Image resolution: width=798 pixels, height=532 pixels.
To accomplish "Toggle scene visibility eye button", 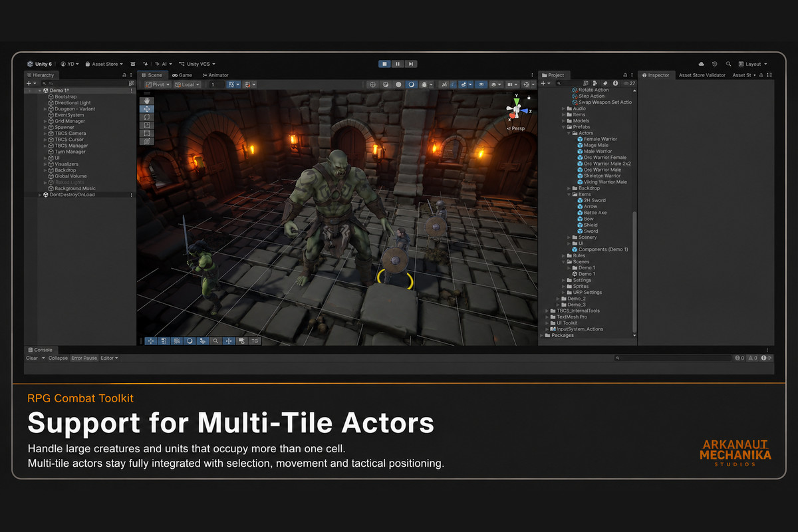I will coord(481,84).
